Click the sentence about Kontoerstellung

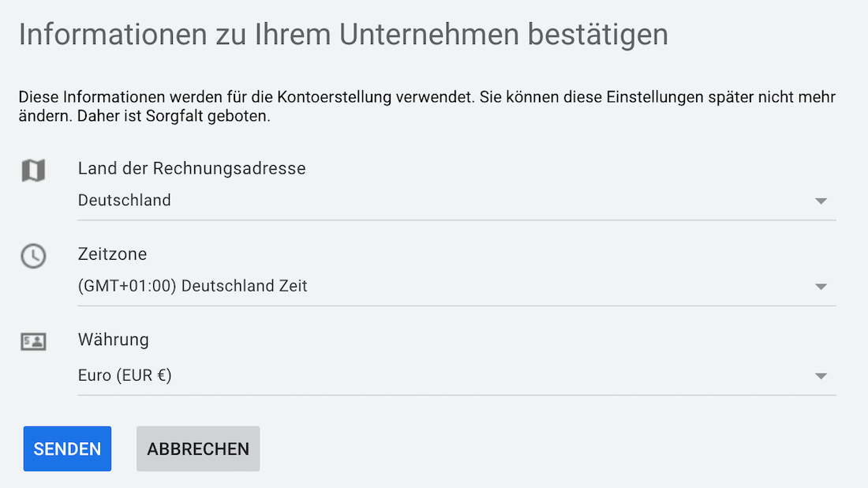(247, 97)
